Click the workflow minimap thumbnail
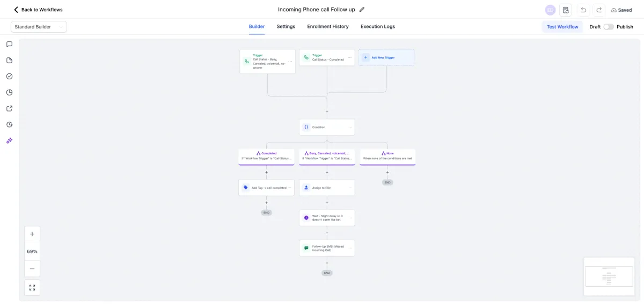 point(609,277)
